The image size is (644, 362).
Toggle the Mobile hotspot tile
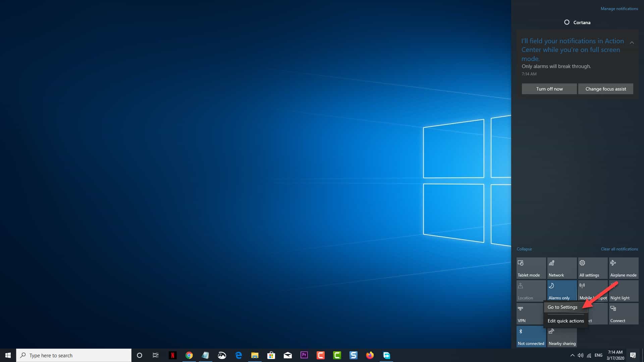[x=593, y=290]
